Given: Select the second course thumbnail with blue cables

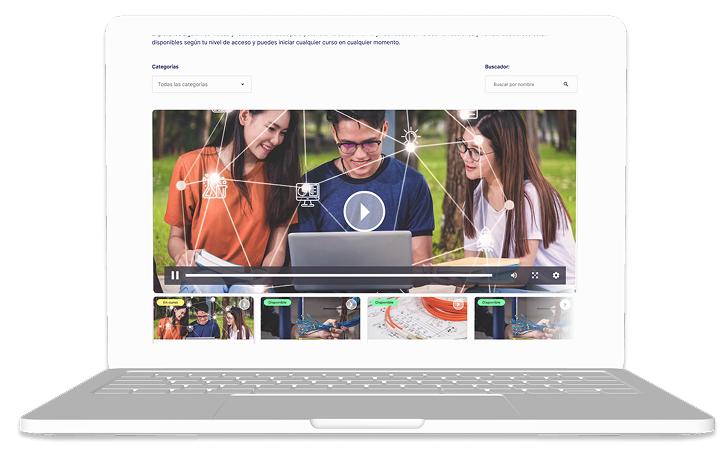Looking at the screenshot, I should [x=310, y=322].
